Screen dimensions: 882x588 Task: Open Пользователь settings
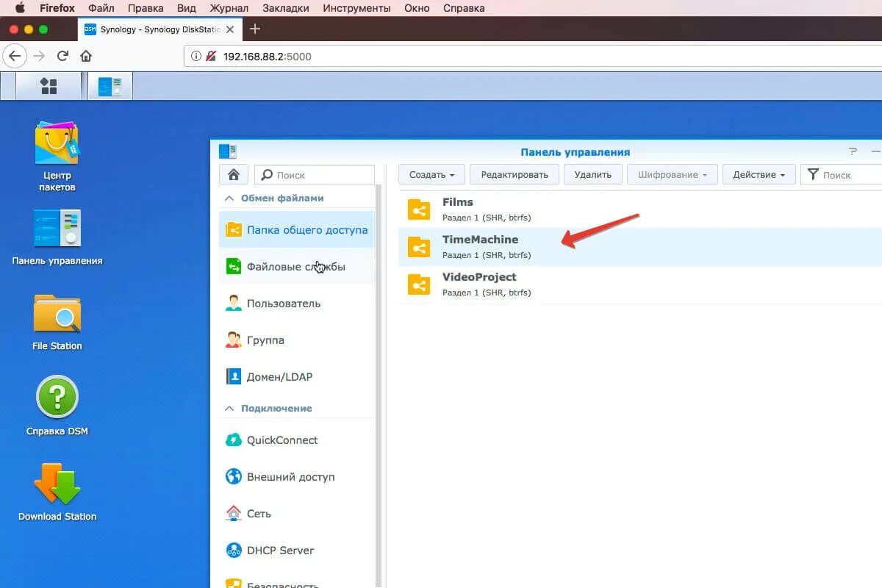[297, 303]
